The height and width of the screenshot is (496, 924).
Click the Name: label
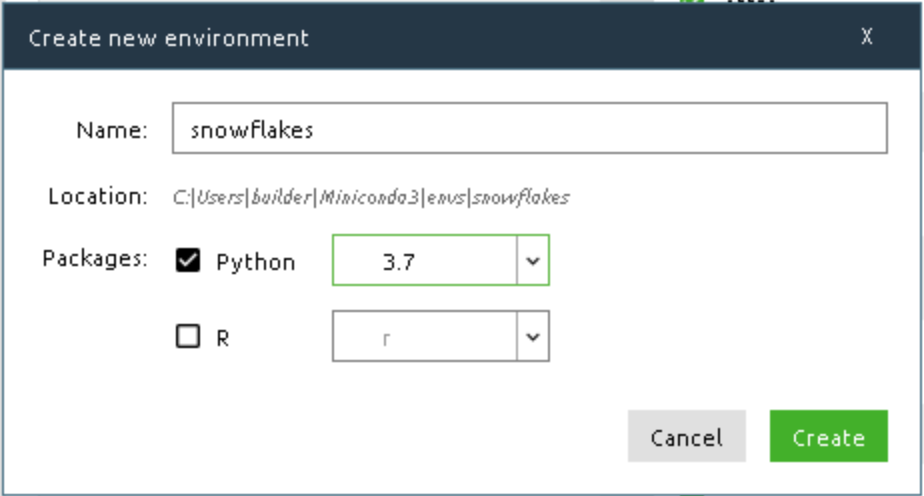click(x=112, y=130)
